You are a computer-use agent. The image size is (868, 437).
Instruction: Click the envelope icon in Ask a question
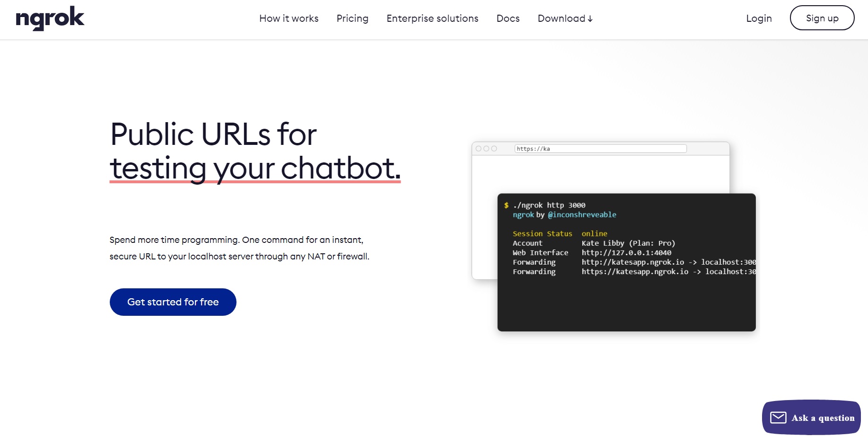[778, 418]
